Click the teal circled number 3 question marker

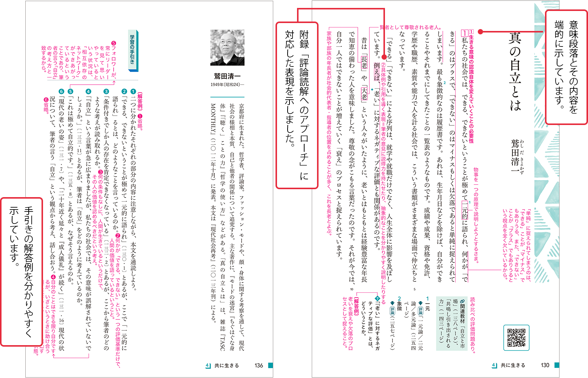[x=106, y=91]
